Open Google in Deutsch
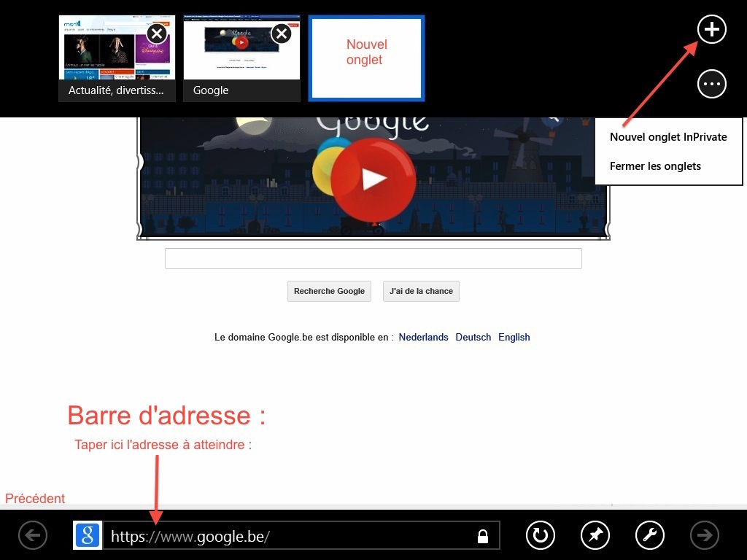Viewport: 747px width, 560px height. click(x=473, y=337)
